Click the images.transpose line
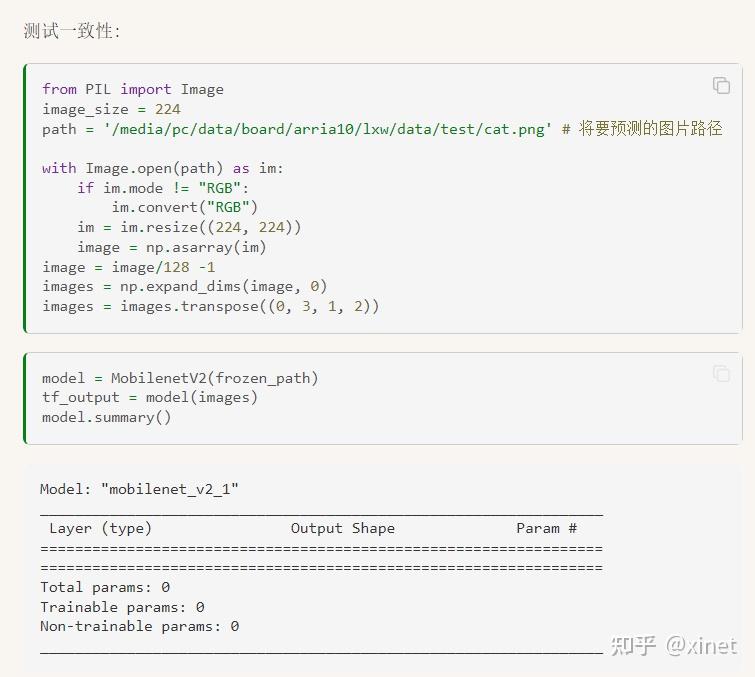 coord(211,306)
